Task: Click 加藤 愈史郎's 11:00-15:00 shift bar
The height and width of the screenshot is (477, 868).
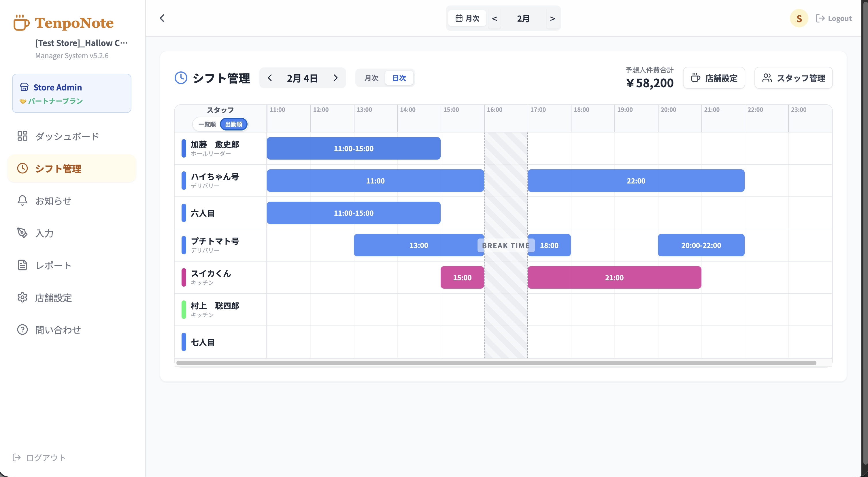Action: click(x=354, y=148)
